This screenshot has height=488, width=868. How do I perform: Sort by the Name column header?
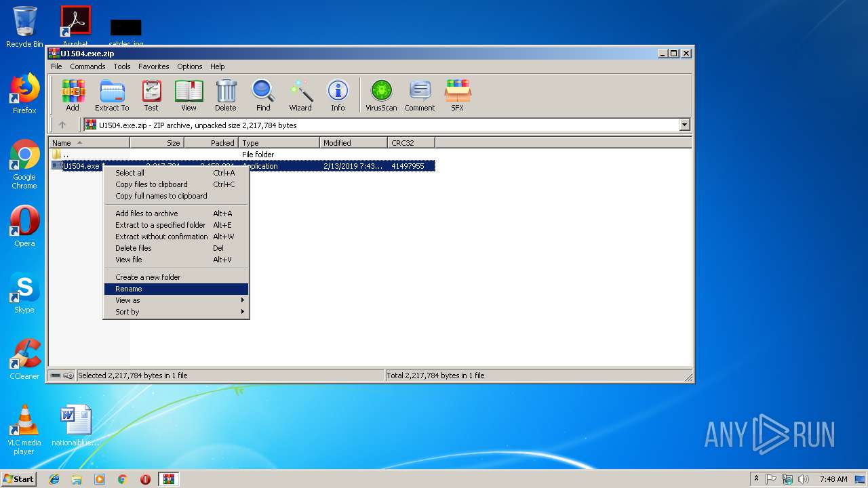[x=90, y=143]
